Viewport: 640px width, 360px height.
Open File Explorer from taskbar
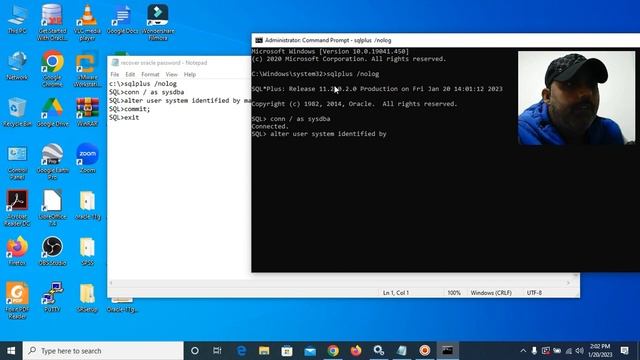[x=264, y=351]
